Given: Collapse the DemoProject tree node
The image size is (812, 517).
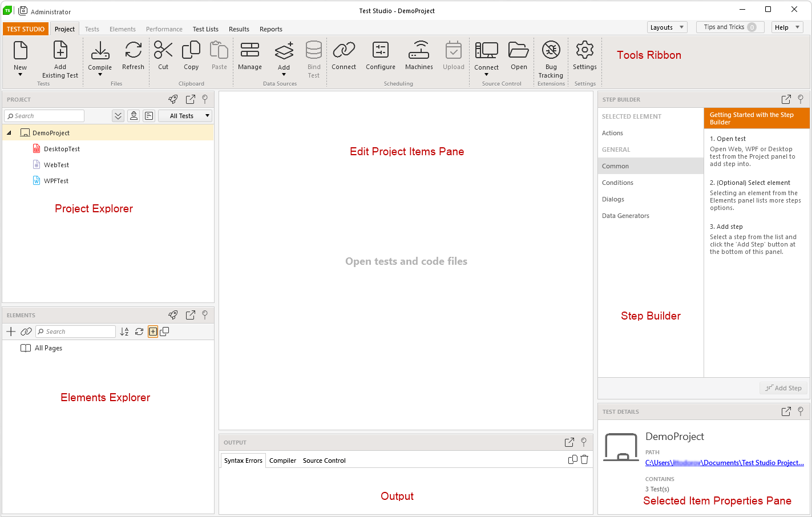Looking at the screenshot, I should click(9, 133).
